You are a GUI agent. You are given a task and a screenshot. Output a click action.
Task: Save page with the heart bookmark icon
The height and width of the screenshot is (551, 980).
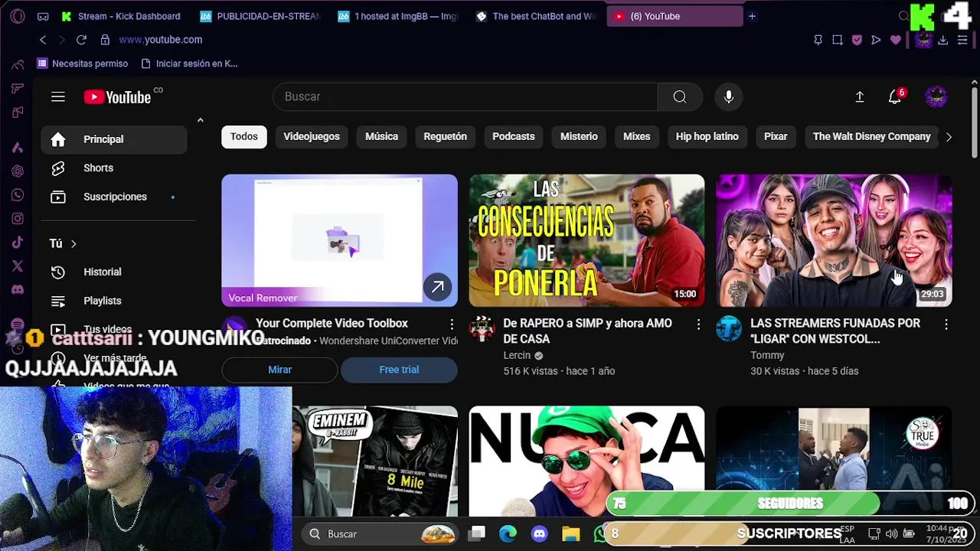(896, 40)
